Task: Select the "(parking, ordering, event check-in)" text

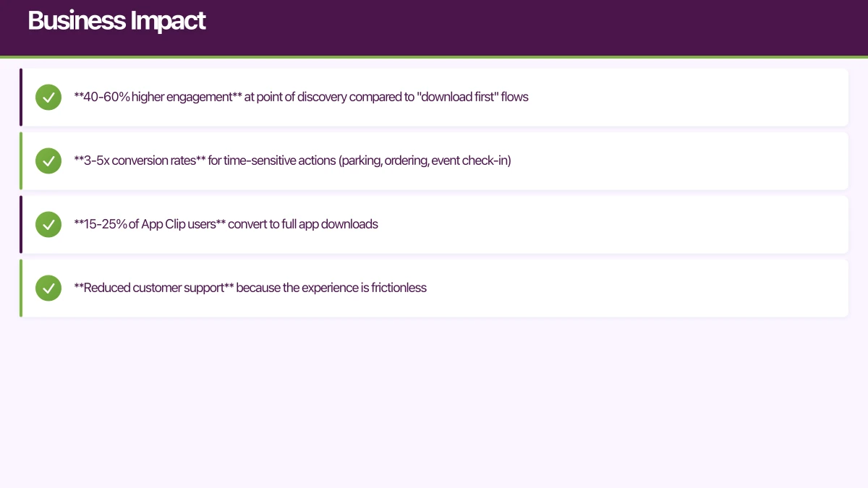Action: (x=425, y=160)
